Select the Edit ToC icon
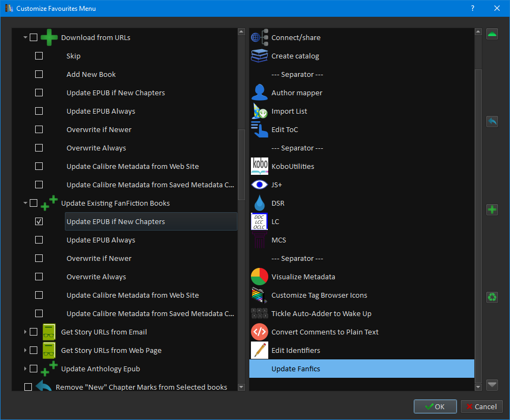This screenshot has height=420, width=510. pyautogui.click(x=260, y=129)
